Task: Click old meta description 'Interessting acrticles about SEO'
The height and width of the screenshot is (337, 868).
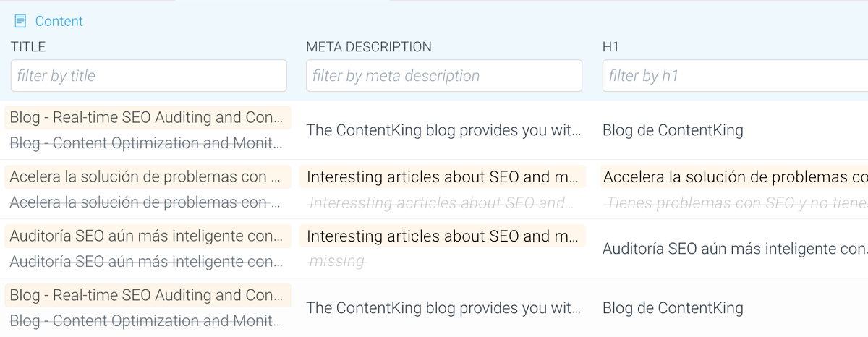Action: click(x=441, y=203)
